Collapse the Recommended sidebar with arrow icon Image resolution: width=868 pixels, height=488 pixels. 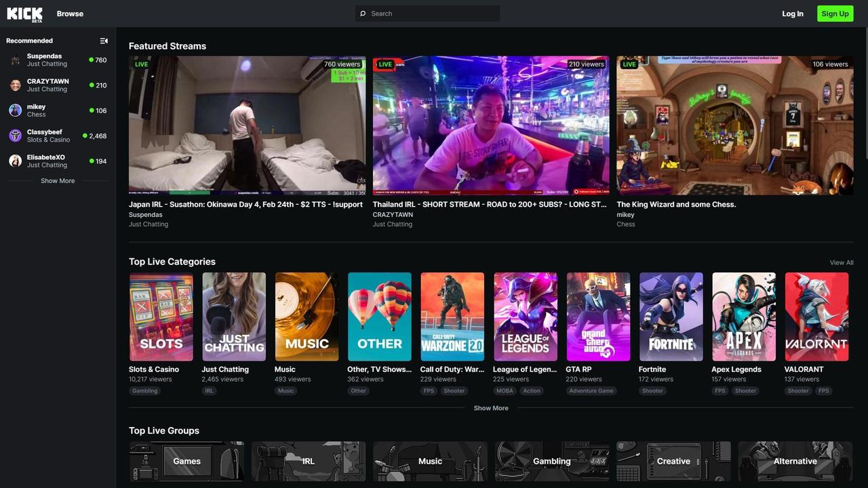click(104, 41)
